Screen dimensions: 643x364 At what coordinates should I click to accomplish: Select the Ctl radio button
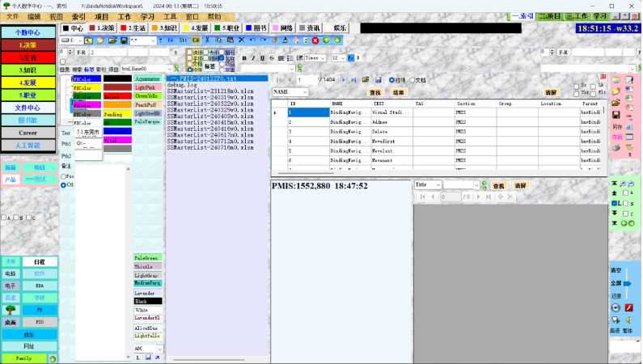point(64,185)
